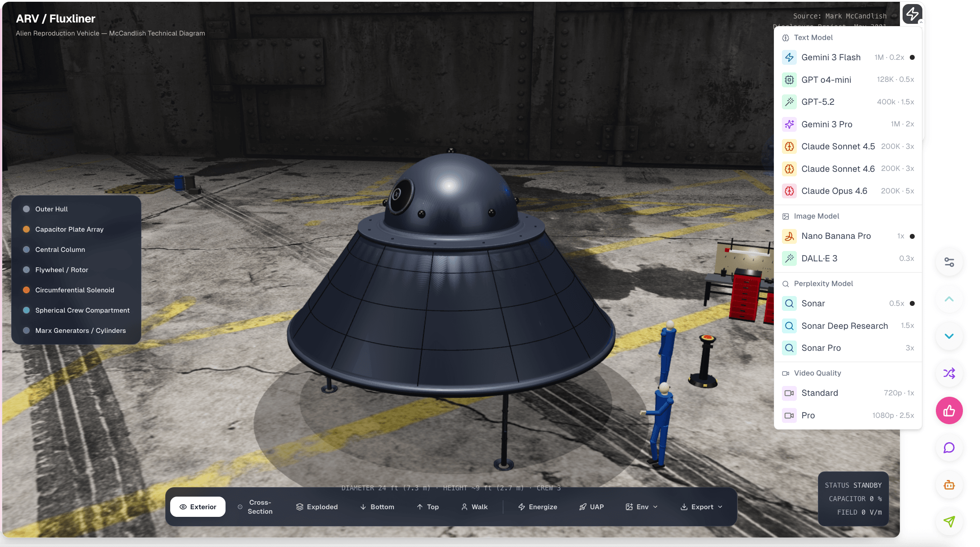Image resolution: width=980 pixels, height=547 pixels.
Task: Click the shuffle icon
Action: point(949,373)
